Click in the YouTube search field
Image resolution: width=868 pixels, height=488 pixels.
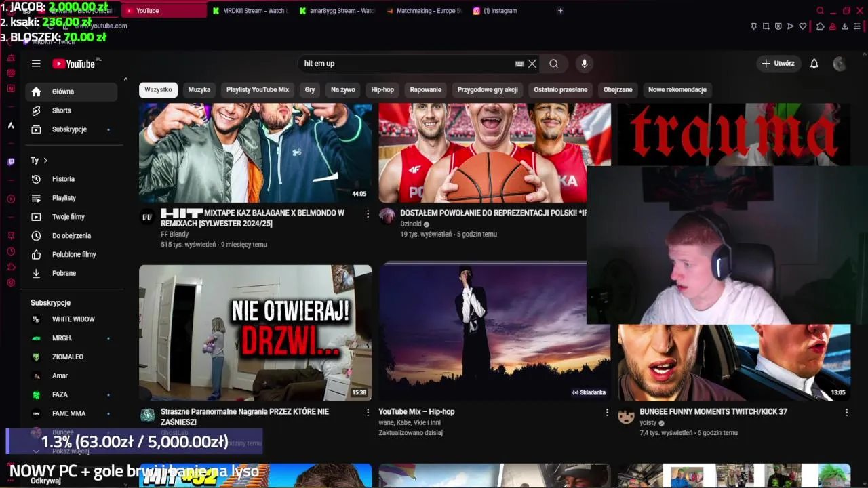(407, 64)
